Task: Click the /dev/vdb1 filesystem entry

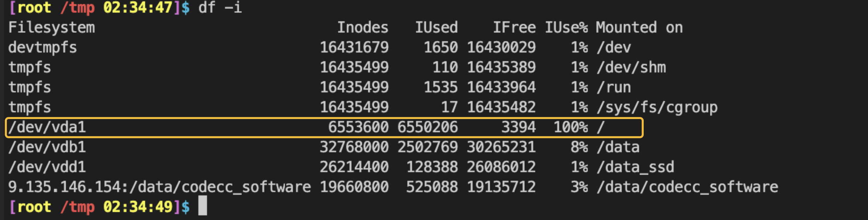Action: (x=47, y=147)
